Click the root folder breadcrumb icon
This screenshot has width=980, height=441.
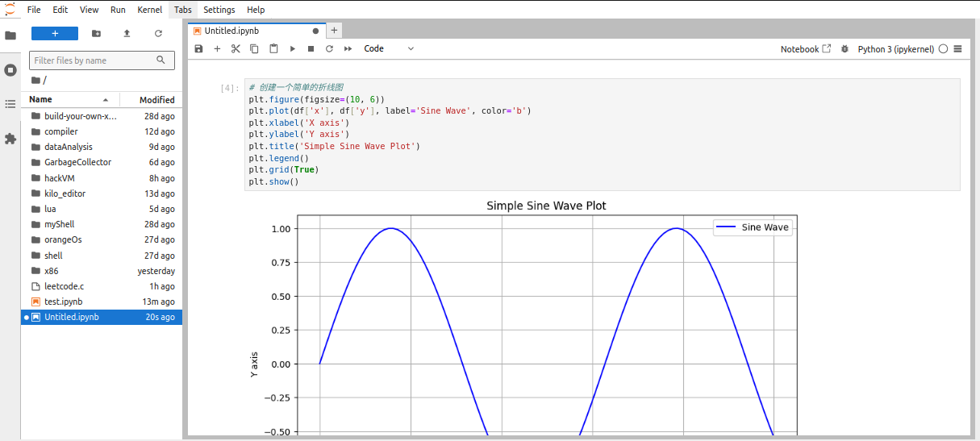[35, 80]
